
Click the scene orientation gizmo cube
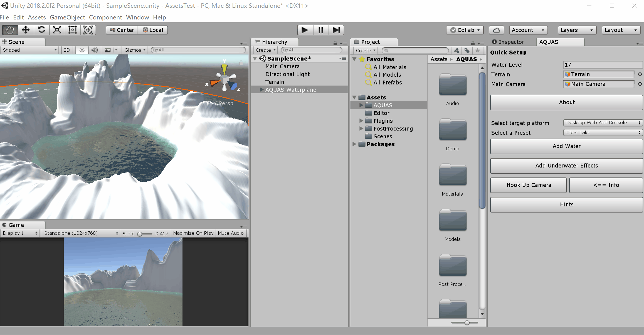pyautogui.click(x=224, y=80)
